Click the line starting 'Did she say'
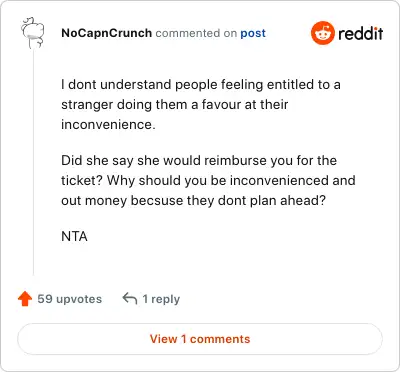 pyautogui.click(x=199, y=161)
